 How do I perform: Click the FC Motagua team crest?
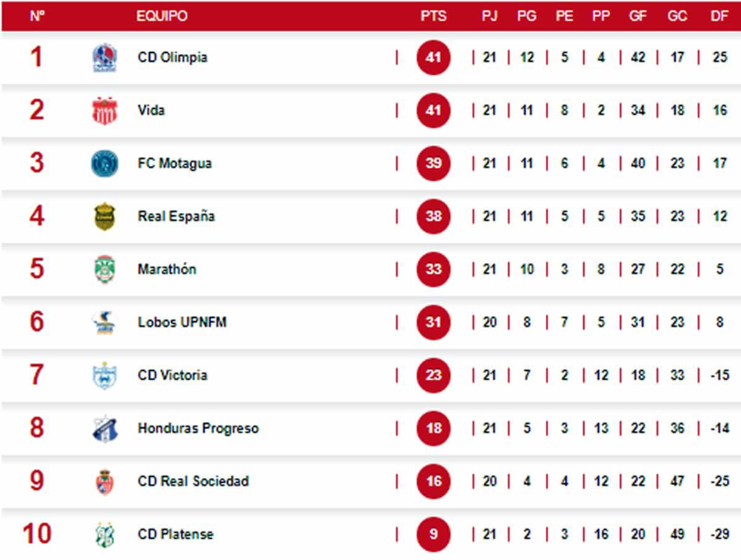104,164
